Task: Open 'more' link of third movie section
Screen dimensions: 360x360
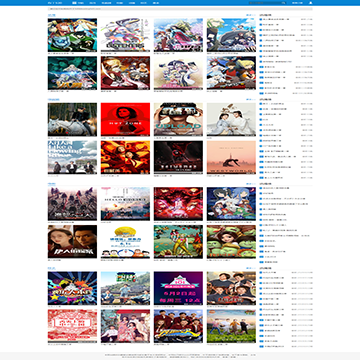Action: coord(250,184)
